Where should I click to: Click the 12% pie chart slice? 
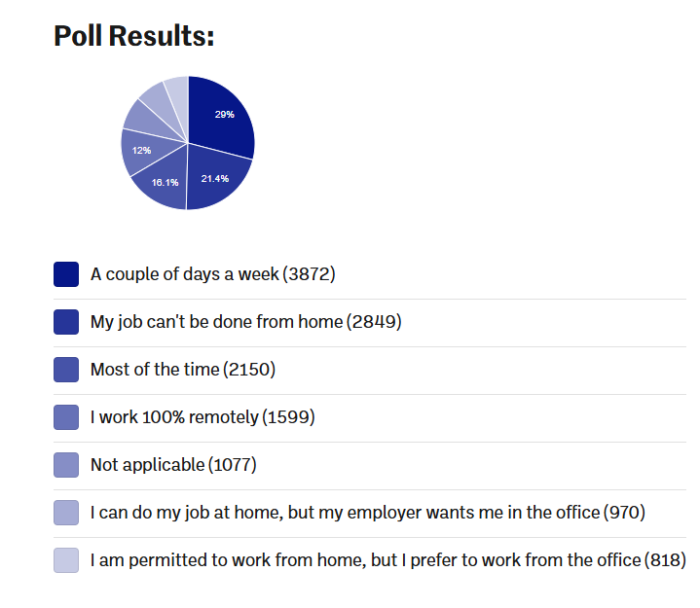[141, 151]
